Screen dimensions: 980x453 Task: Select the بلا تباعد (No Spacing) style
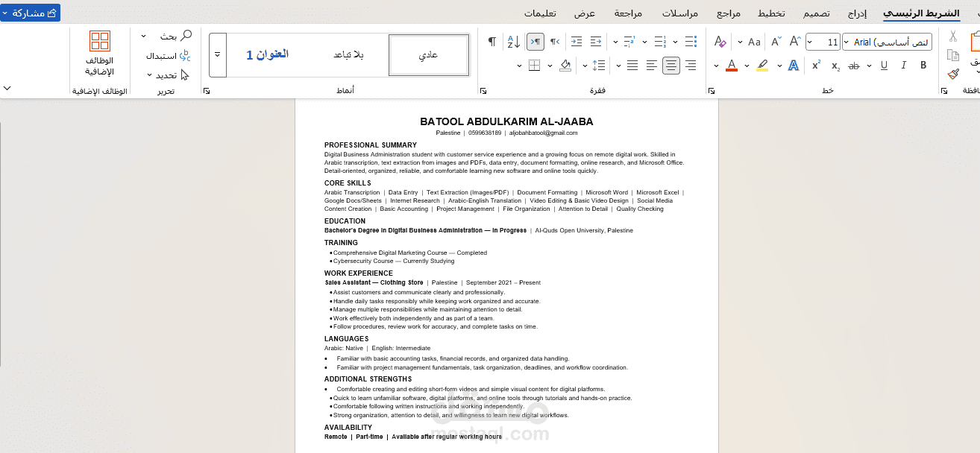tap(348, 54)
